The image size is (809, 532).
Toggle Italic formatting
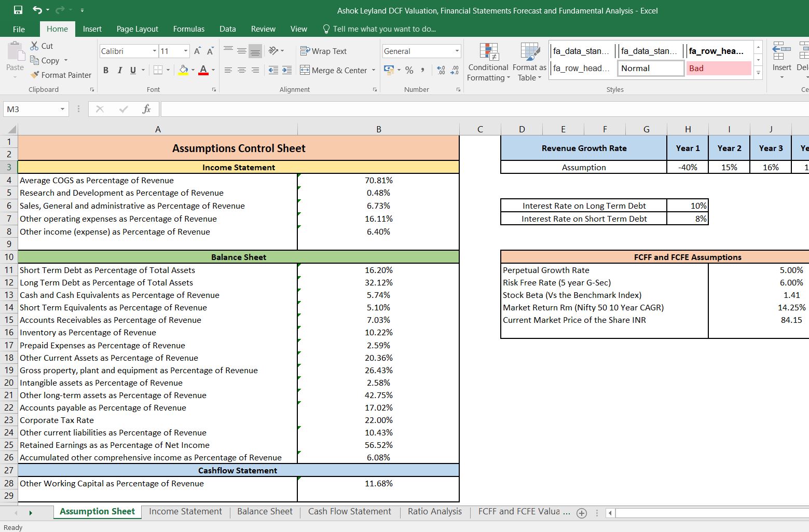tap(119, 70)
